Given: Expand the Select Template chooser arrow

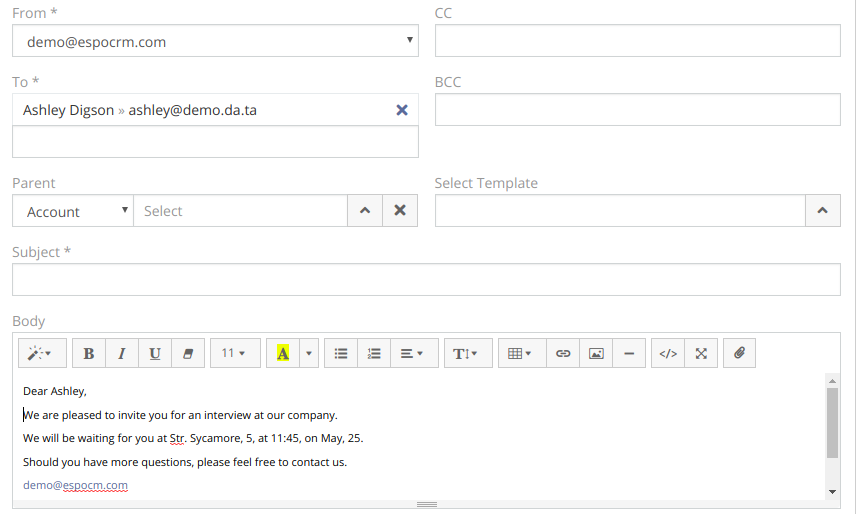Looking at the screenshot, I should click(822, 211).
